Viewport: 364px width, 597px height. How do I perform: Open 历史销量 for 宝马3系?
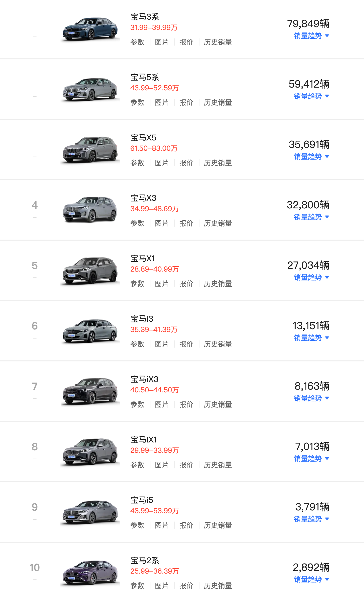tap(218, 42)
